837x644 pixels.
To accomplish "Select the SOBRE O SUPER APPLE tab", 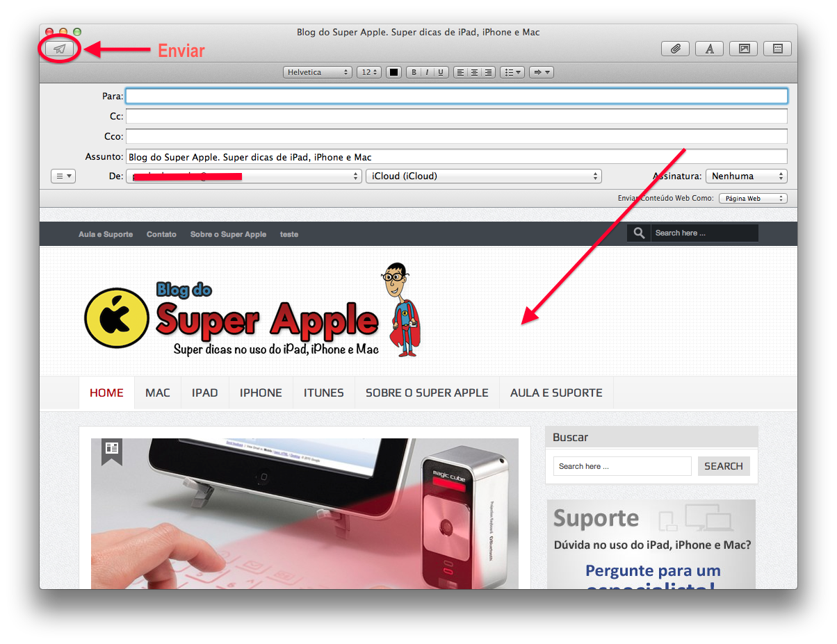I will click(427, 393).
